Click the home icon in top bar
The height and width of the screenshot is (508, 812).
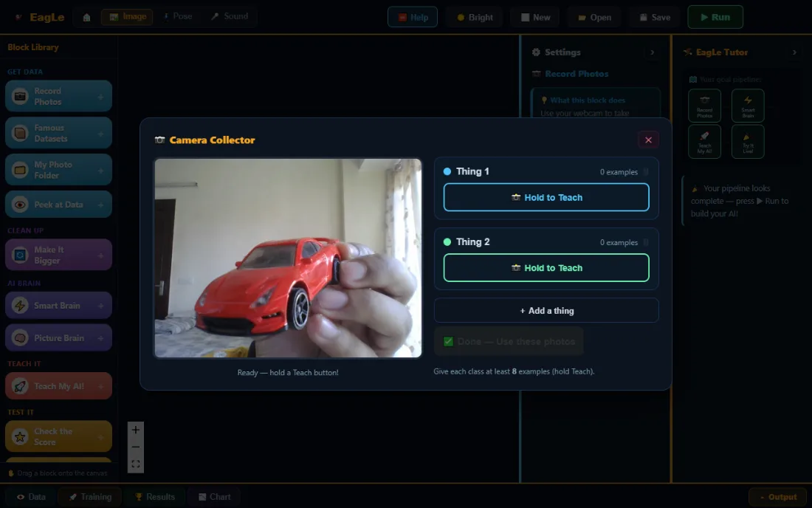click(x=86, y=17)
